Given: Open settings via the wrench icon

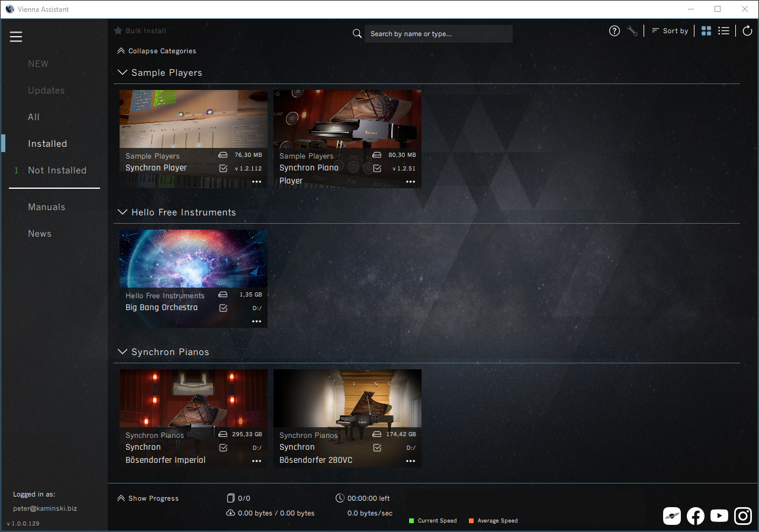Looking at the screenshot, I should click(632, 31).
